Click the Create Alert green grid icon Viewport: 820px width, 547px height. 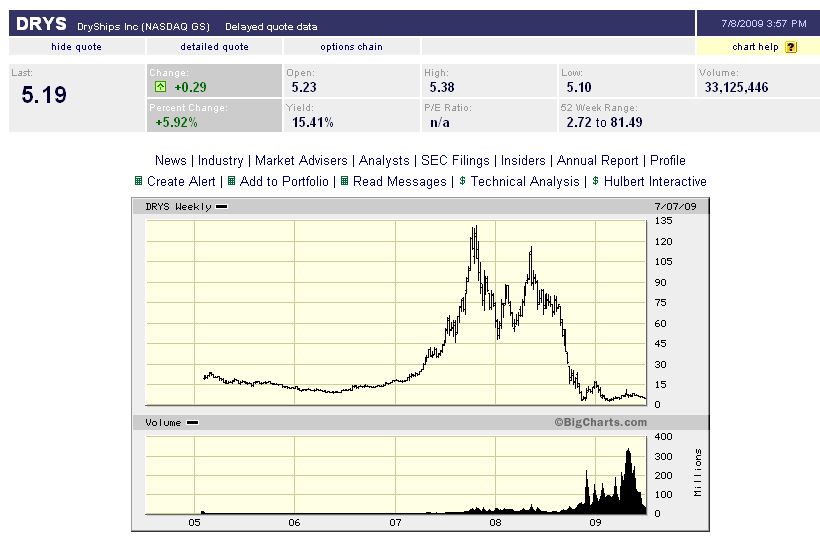(139, 181)
